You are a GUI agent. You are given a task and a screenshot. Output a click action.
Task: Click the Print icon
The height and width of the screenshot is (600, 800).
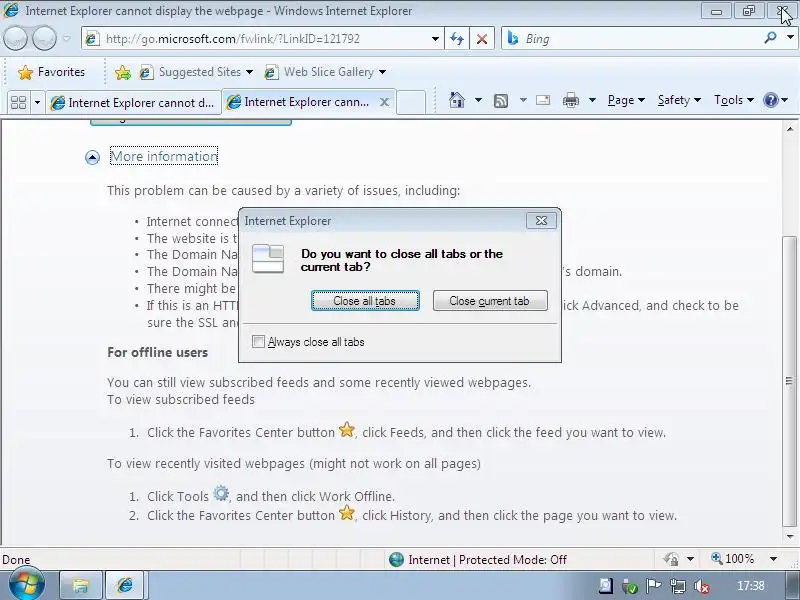click(x=571, y=100)
